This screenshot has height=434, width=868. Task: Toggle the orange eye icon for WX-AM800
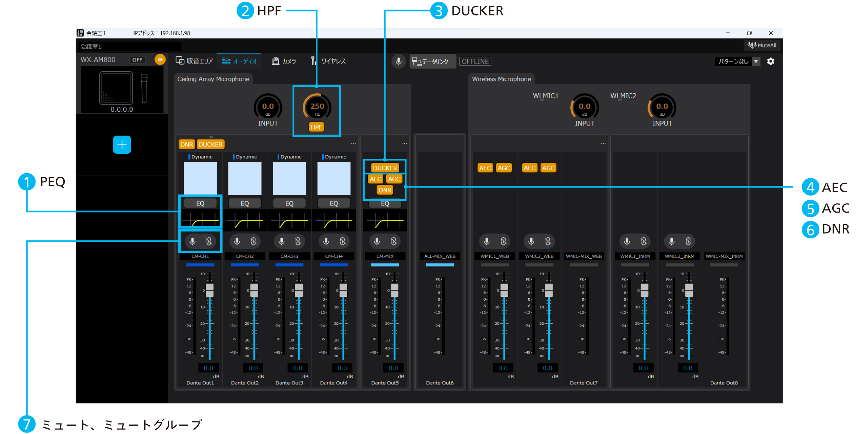pyautogui.click(x=160, y=60)
